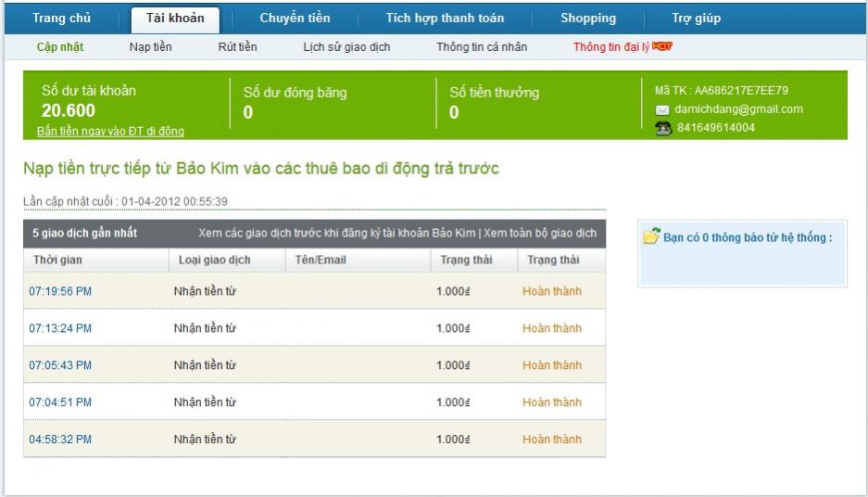Click the Số dư đóng băng label
868x497 pixels.
(x=296, y=93)
